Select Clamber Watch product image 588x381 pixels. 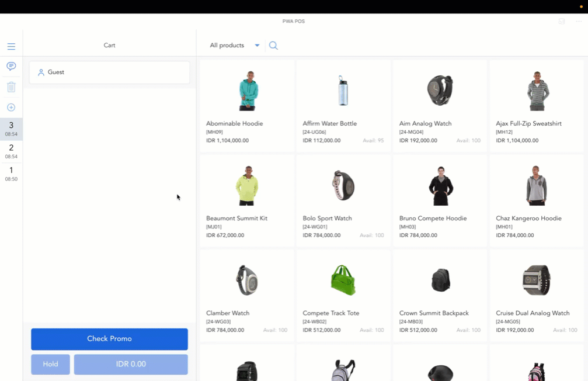point(247,280)
